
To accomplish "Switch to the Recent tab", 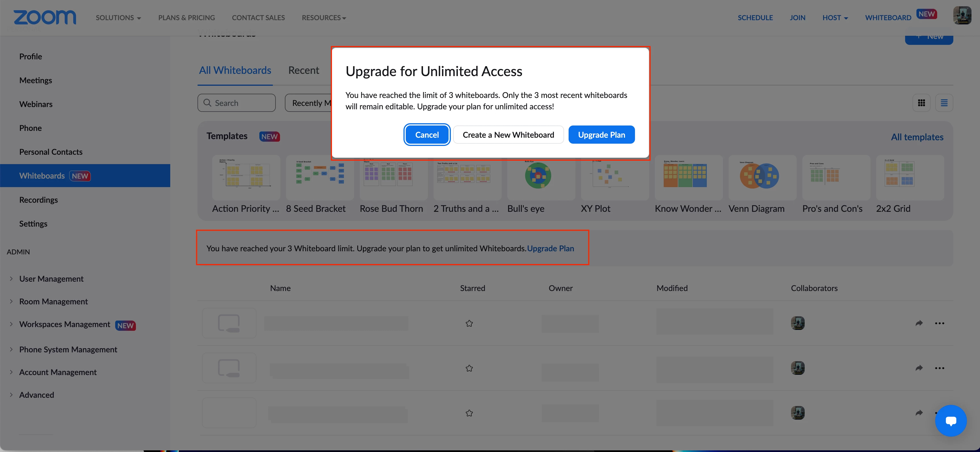I will (x=304, y=70).
